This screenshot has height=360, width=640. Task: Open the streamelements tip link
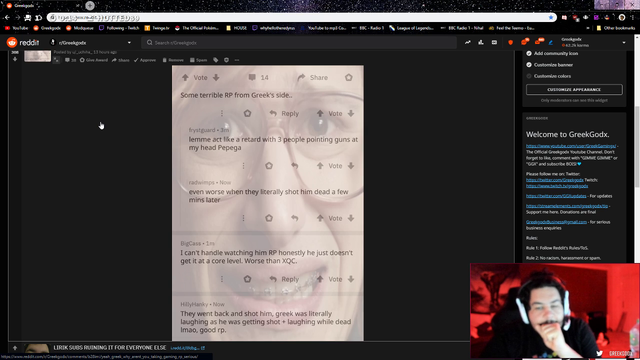[567, 206]
